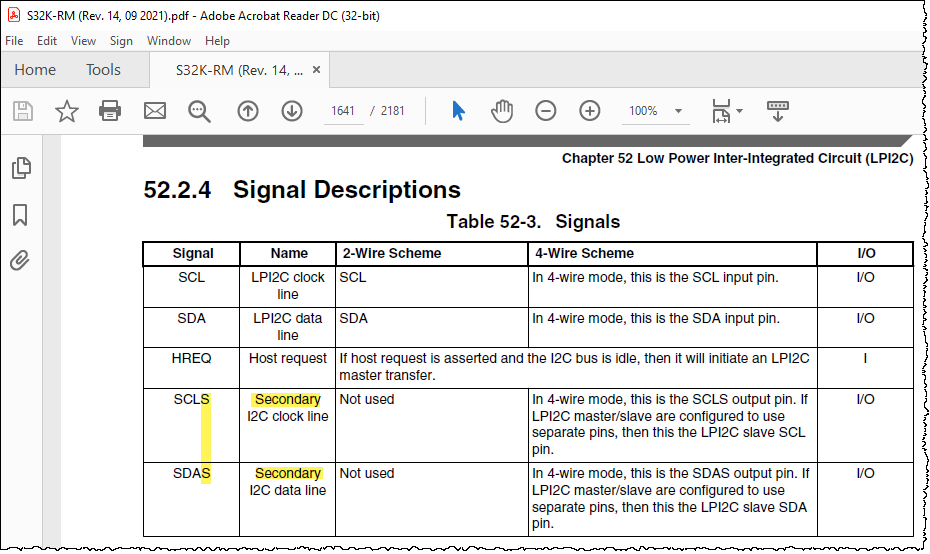The width and height of the screenshot is (930, 554).
Task: Go to the next page arrow
Action: tap(292, 111)
